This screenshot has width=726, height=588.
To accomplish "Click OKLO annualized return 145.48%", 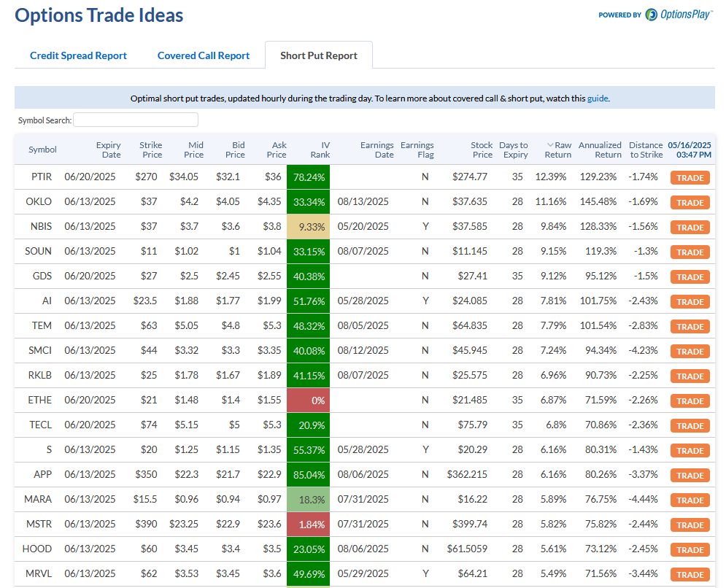I will click(x=598, y=201).
